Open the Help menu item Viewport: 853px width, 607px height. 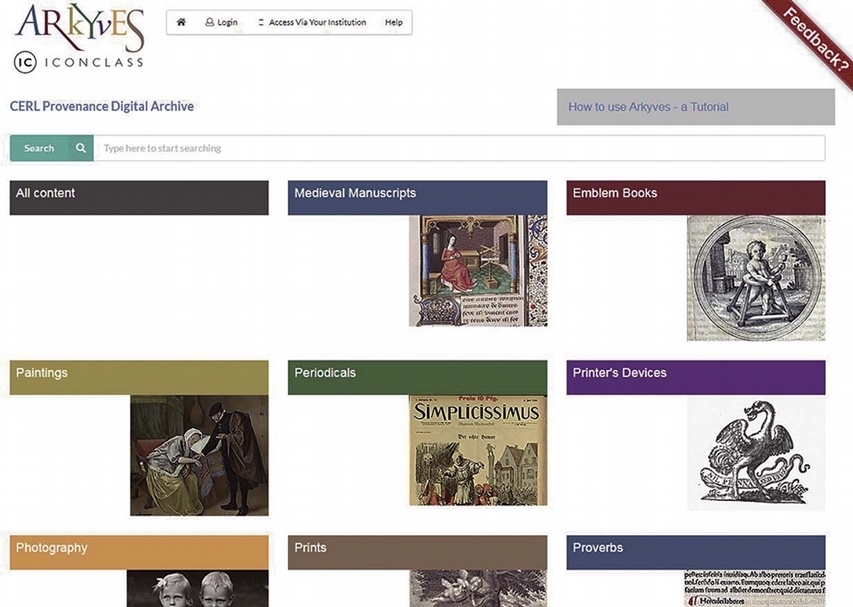394,22
